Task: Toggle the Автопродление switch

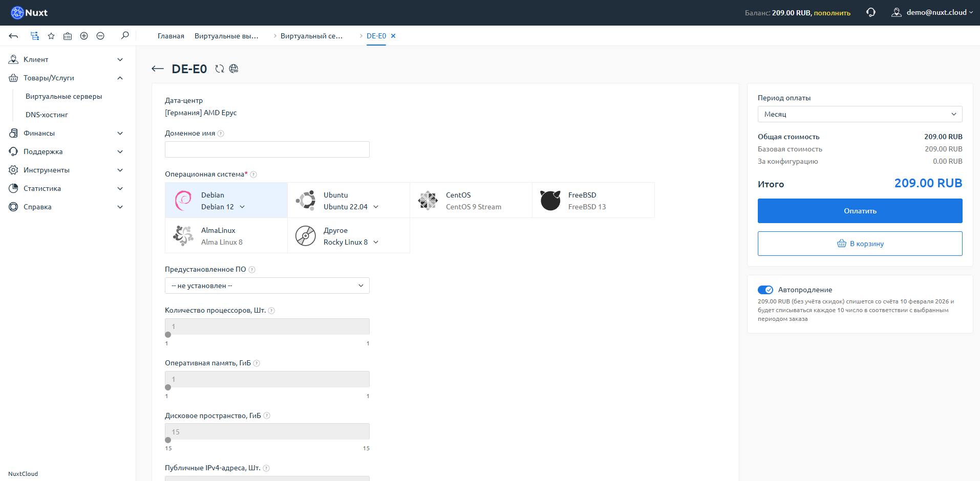Action: (765, 289)
